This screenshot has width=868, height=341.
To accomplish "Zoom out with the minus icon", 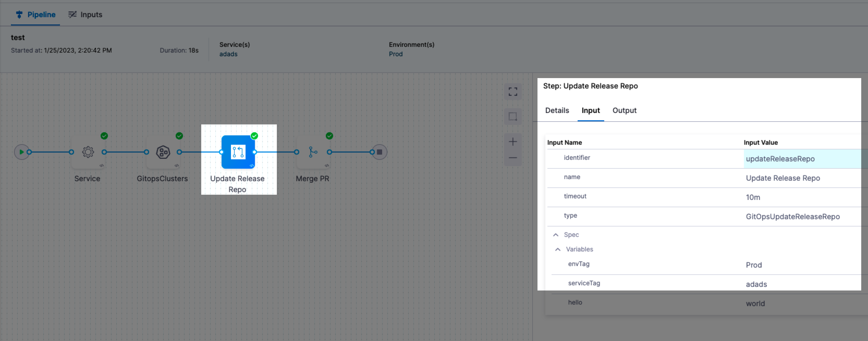I will click(x=512, y=157).
